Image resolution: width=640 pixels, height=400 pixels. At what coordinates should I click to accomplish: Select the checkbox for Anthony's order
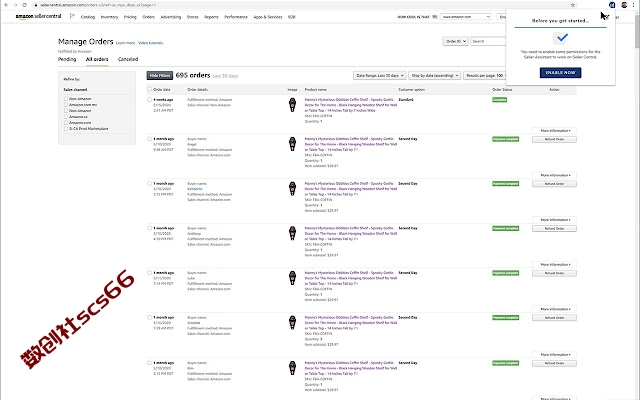click(149, 228)
